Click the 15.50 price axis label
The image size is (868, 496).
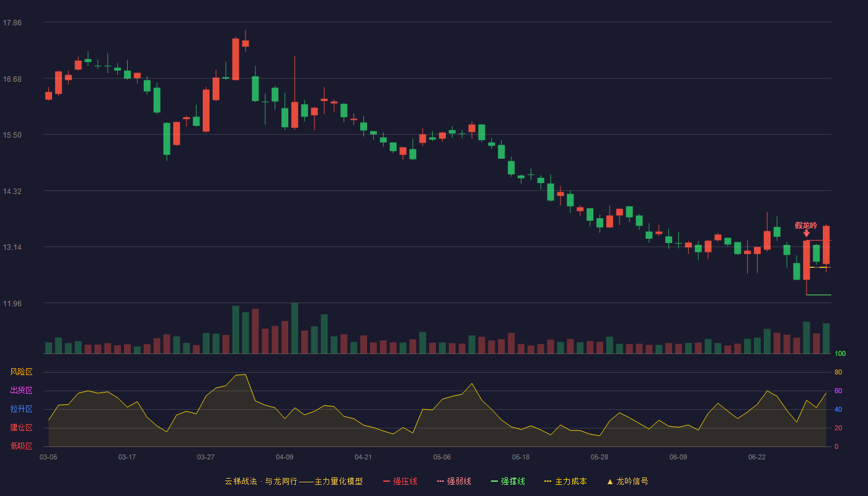[x=12, y=135]
